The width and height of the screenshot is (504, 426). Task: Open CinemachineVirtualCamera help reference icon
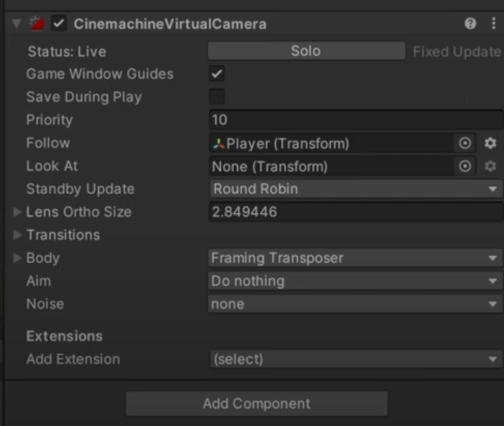(x=470, y=23)
